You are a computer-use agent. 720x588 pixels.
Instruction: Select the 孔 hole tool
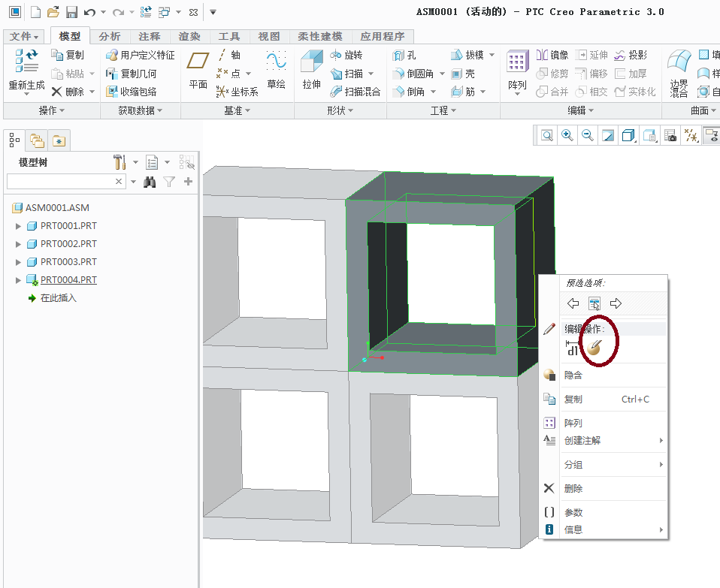pos(404,55)
